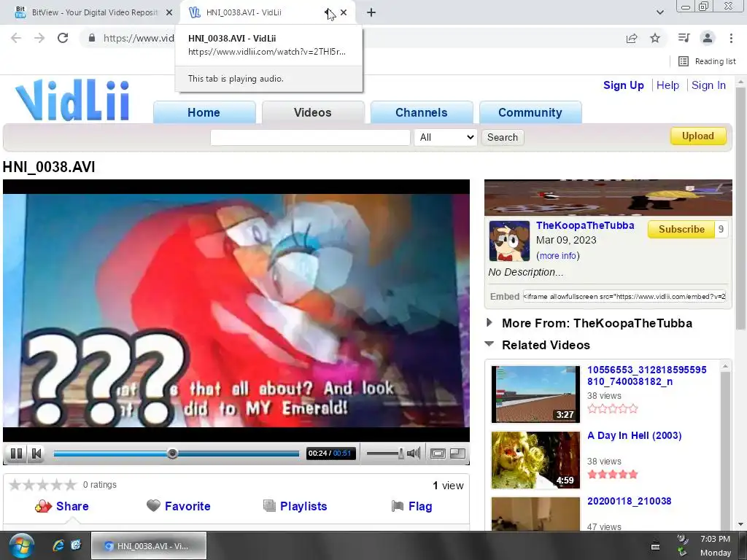Click the browser back arrow
Image resolution: width=747 pixels, height=560 pixels.
click(x=16, y=38)
